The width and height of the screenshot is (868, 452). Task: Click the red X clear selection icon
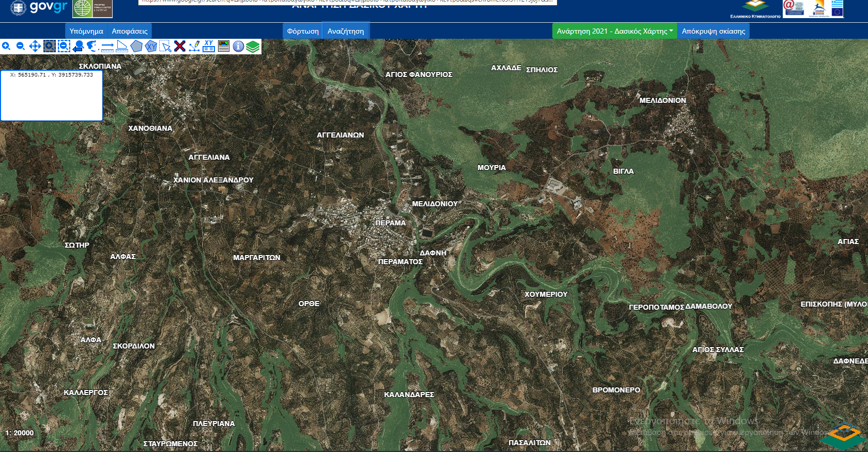click(180, 47)
